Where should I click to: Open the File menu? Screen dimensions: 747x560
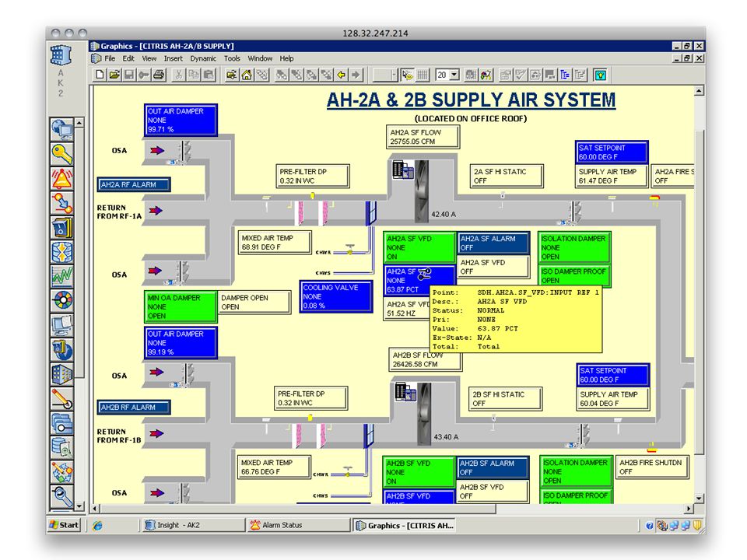click(x=110, y=58)
